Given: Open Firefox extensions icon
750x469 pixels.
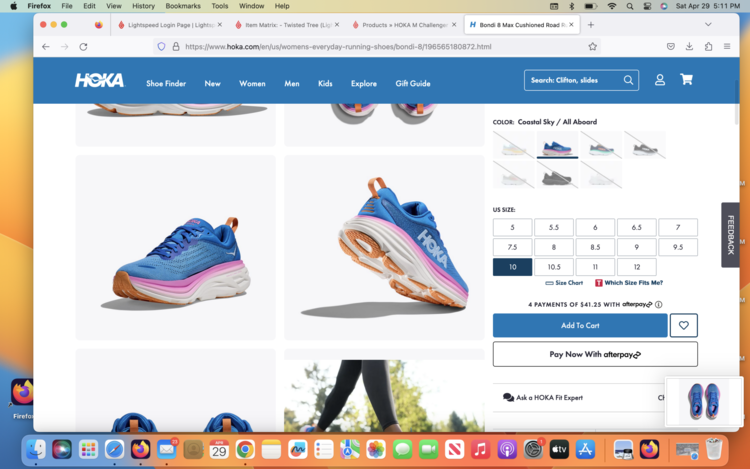Looking at the screenshot, I should [708, 46].
